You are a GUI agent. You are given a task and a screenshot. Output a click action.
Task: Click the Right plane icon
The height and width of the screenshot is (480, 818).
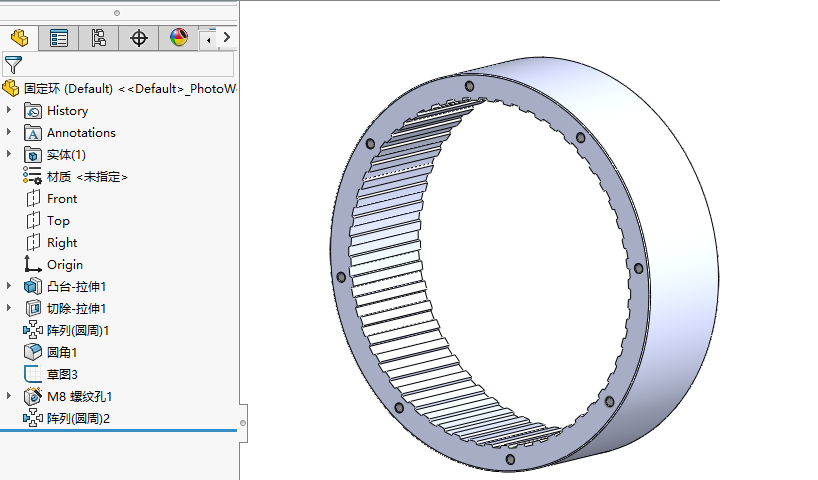coord(33,242)
